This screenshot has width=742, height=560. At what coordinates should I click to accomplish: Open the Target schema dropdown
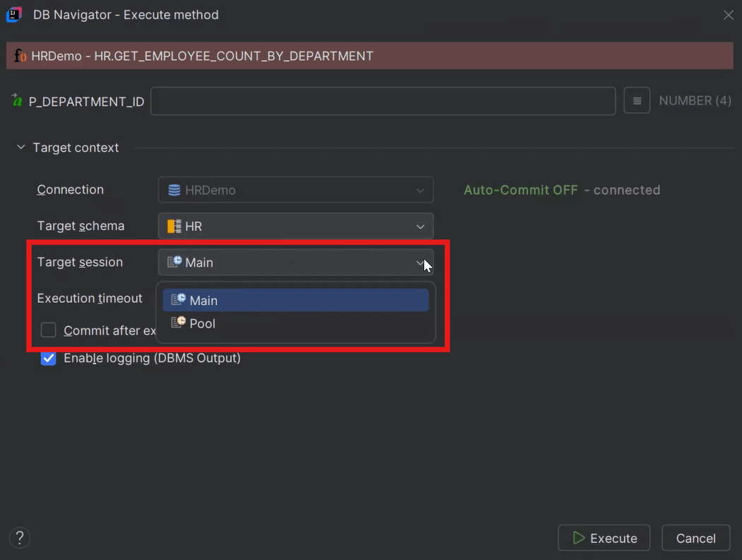420,225
